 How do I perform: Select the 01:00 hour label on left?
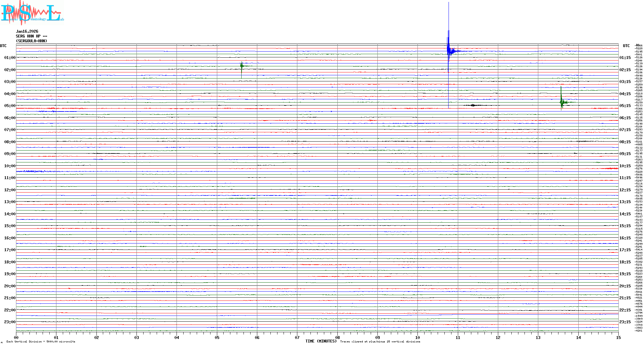click(10, 58)
